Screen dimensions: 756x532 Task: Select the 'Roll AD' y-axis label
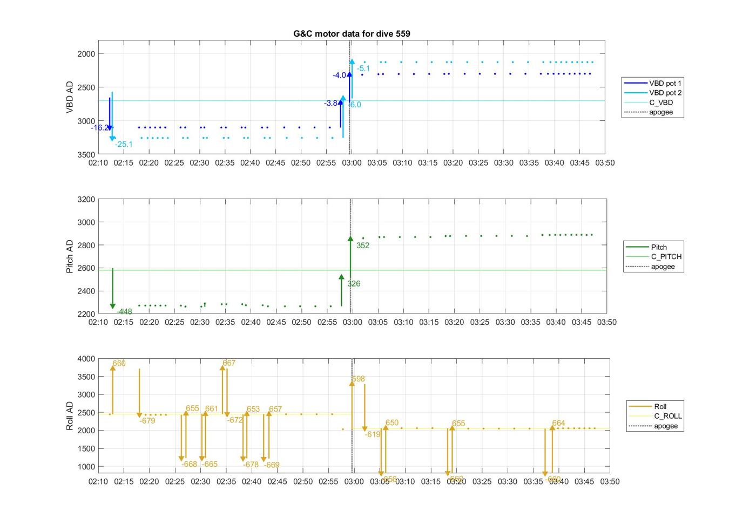(x=70, y=415)
